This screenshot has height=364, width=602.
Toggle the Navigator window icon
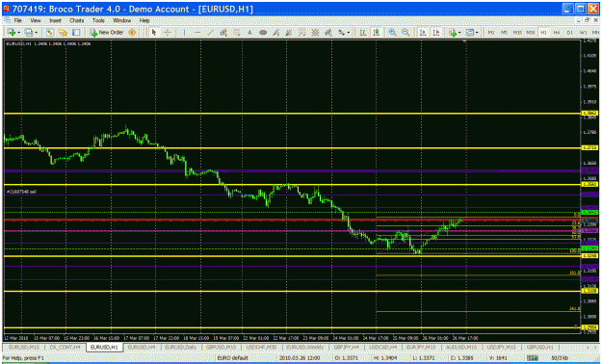[63, 33]
